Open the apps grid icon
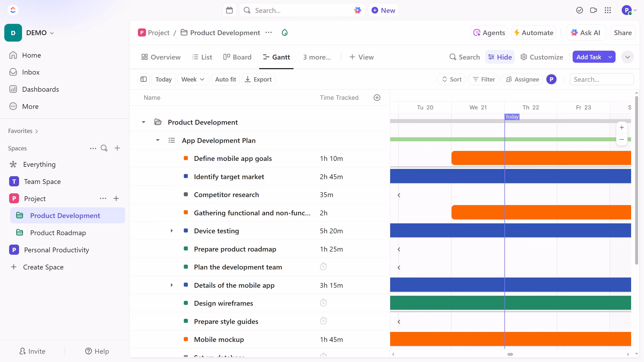 [x=608, y=10]
